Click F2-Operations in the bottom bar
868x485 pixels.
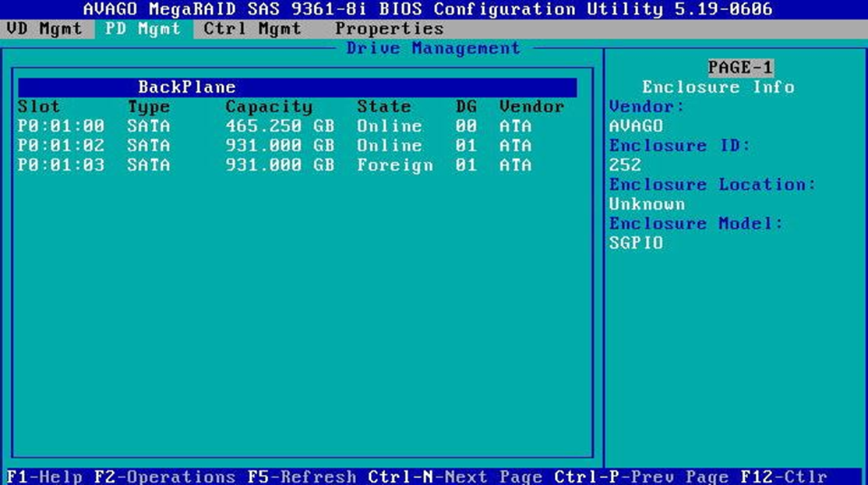165,476
